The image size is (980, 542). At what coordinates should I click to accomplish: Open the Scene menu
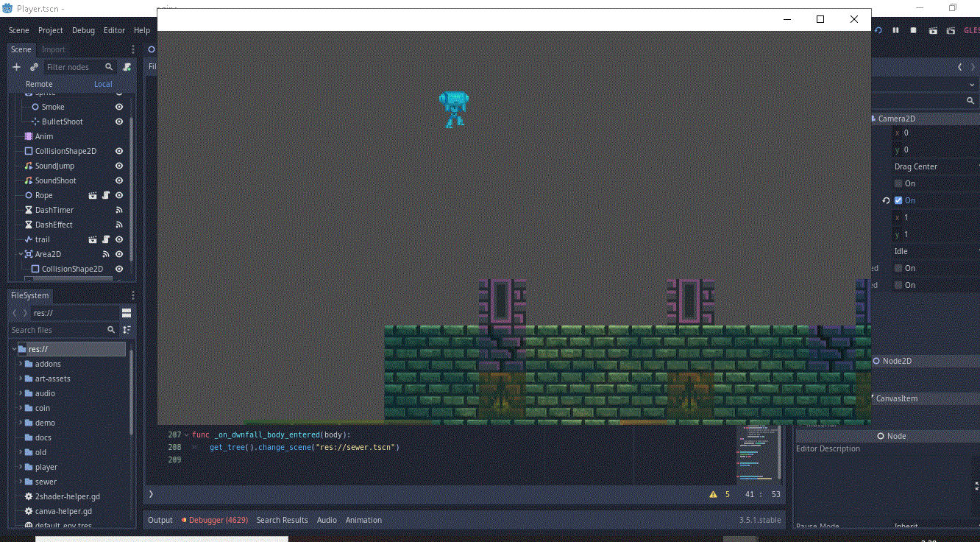pos(19,30)
